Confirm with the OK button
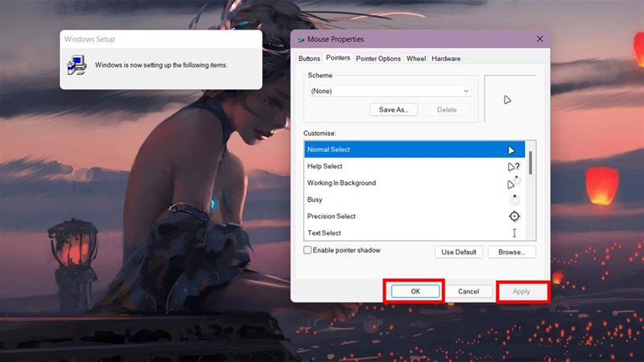 [415, 291]
